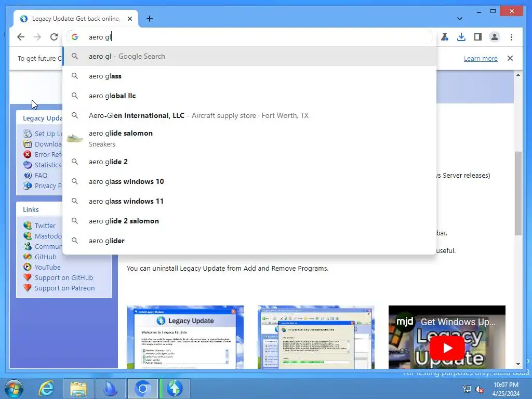Open the Twitter link
The width and height of the screenshot is (532, 399).
point(45,225)
